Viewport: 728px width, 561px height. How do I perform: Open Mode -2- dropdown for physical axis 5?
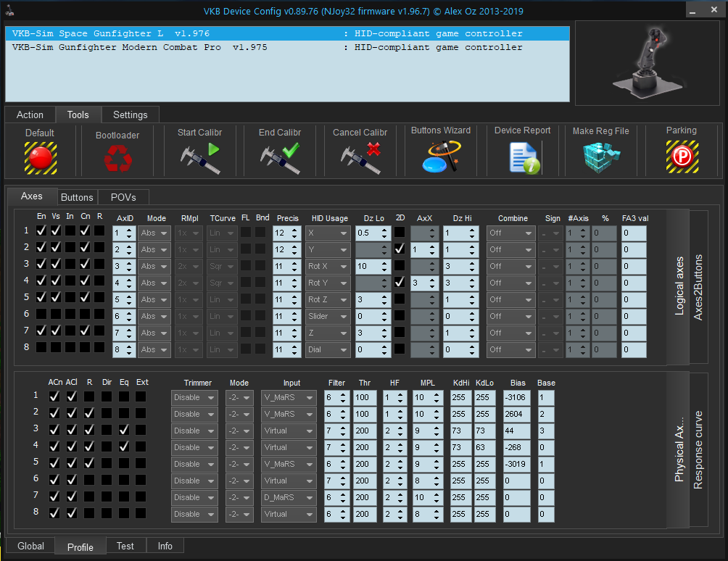(239, 464)
